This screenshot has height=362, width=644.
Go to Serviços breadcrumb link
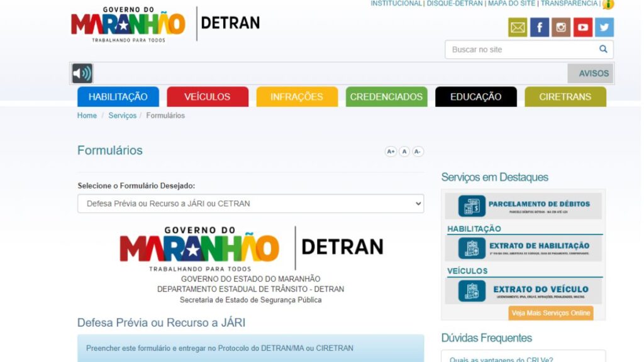point(122,116)
